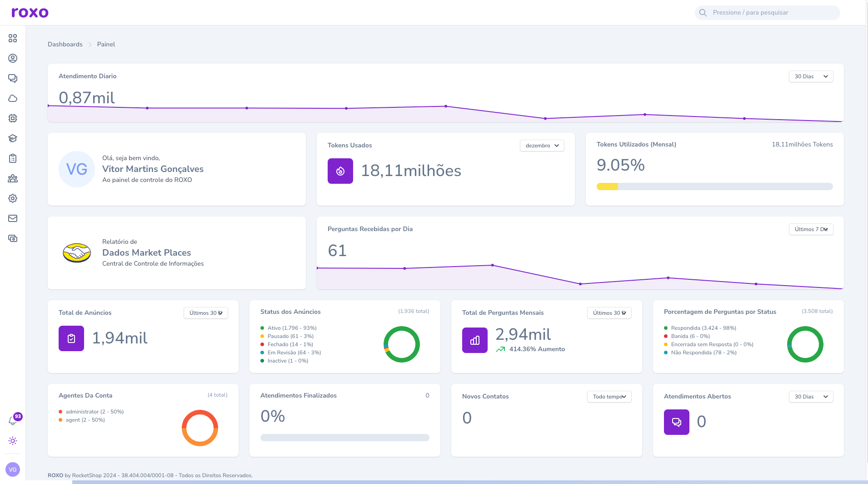Click the flame icon in Tokens Usados
Screen dimensions: 868x484
coord(340,171)
